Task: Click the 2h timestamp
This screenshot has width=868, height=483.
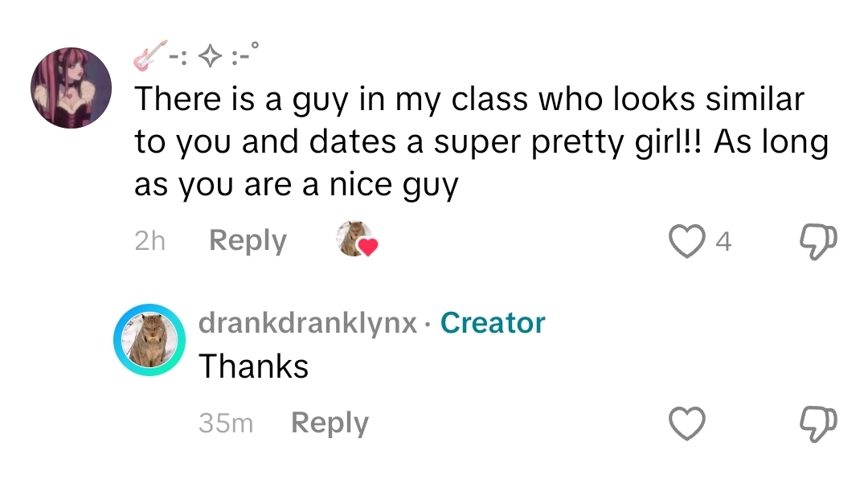Action: coord(149,241)
